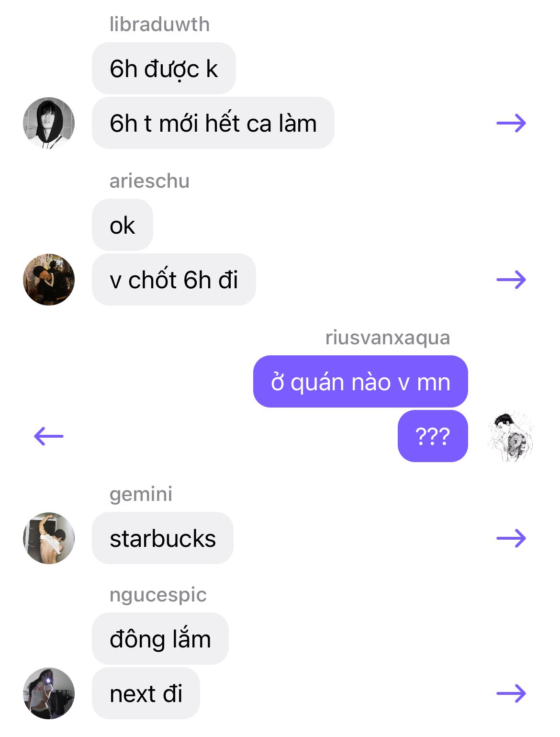Tap the arrow next to "starbucks" message
560x737 pixels.
(511, 538)
